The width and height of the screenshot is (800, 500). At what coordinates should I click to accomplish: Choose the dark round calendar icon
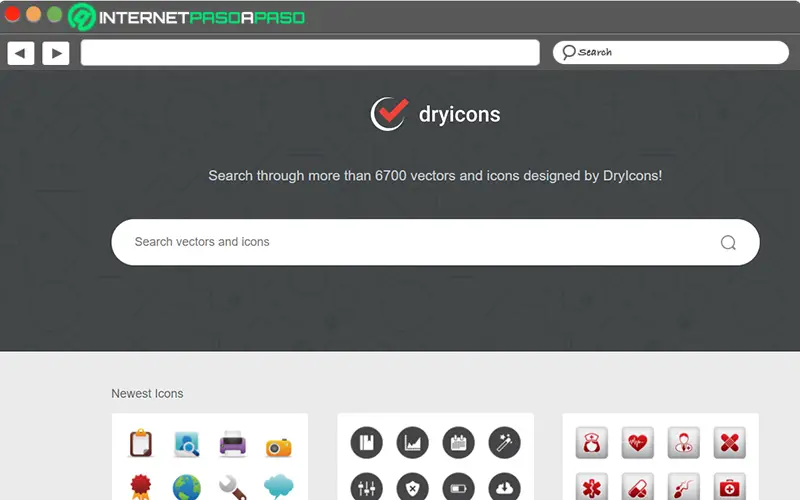(458, 442)
